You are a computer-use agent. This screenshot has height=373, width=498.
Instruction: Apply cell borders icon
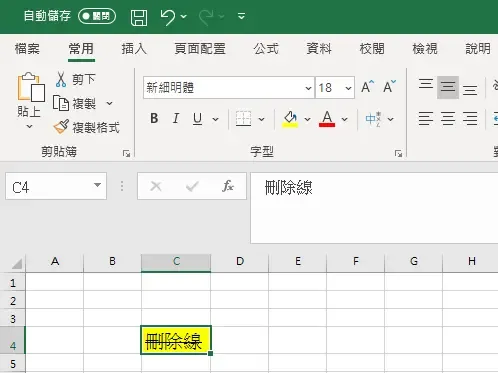[243, 119]
